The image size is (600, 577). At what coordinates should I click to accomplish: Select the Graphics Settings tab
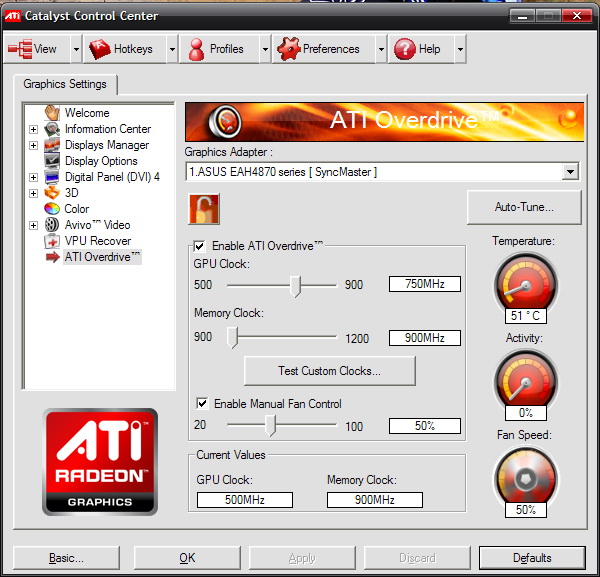(65, 84)
